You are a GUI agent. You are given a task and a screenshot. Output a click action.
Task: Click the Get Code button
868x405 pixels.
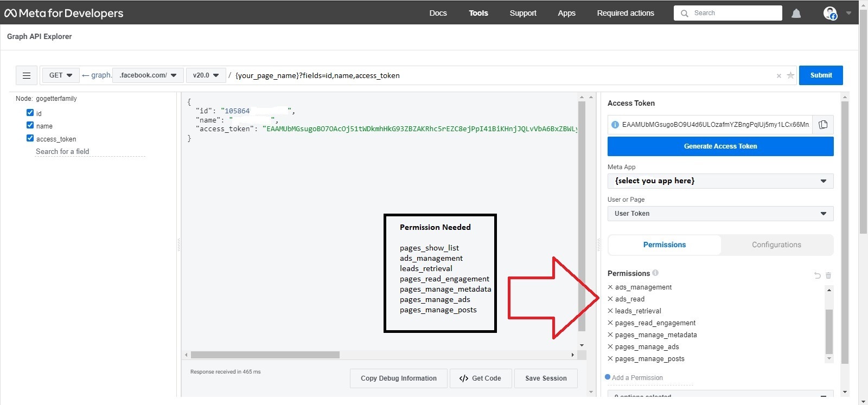(x=481, y=378)
